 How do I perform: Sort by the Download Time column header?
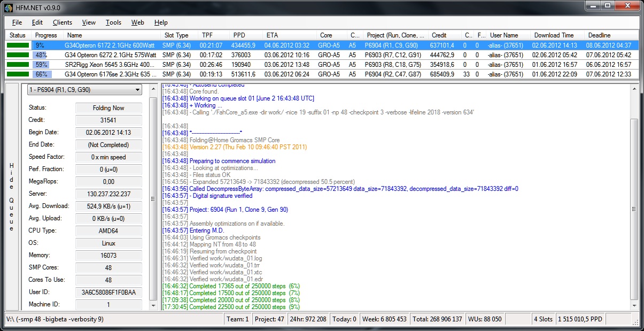557,35
